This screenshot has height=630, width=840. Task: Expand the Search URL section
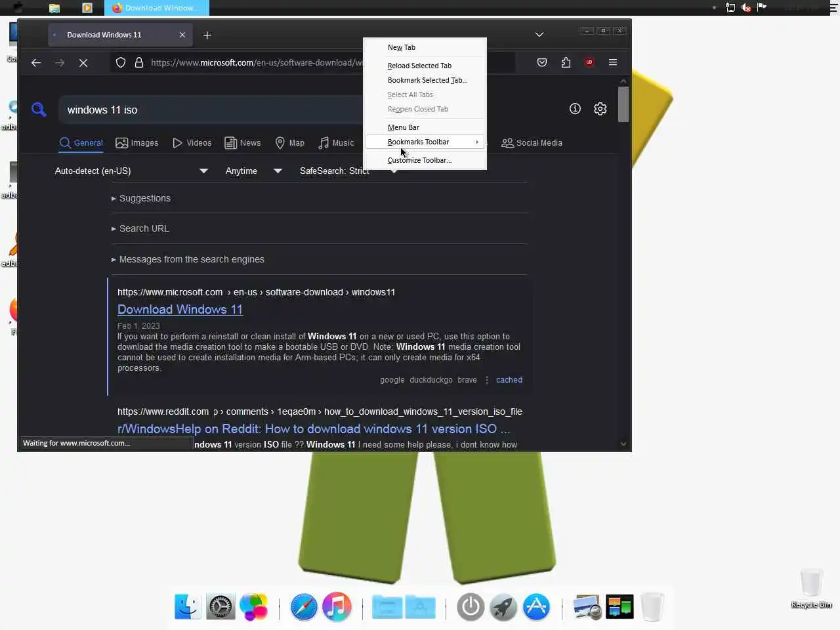tap(140, 228)
